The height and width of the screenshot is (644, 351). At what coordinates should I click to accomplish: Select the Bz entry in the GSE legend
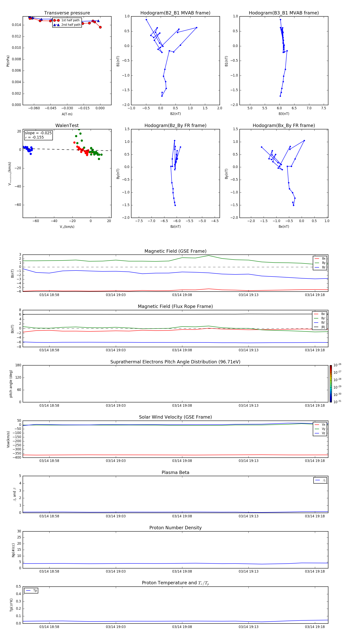click(x=320, y=267)
